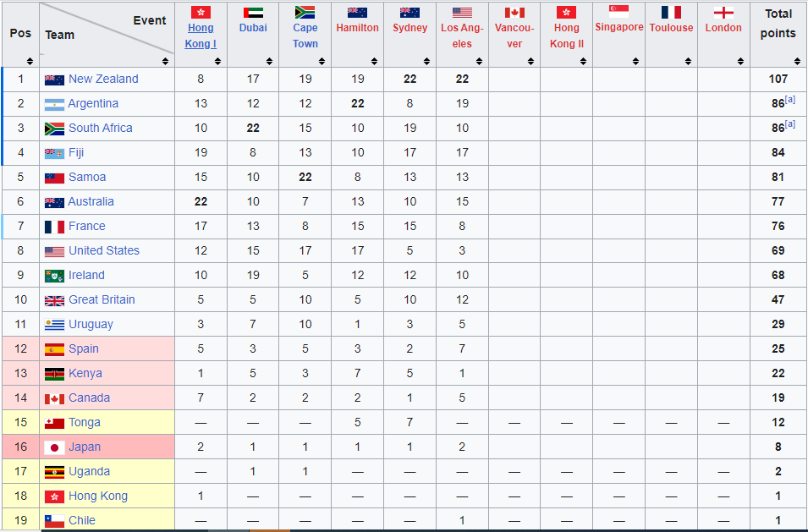This screenshot has width=808, height=532.
Task: Click the Uganda flag icon
Action: click(x=54, y=472)
